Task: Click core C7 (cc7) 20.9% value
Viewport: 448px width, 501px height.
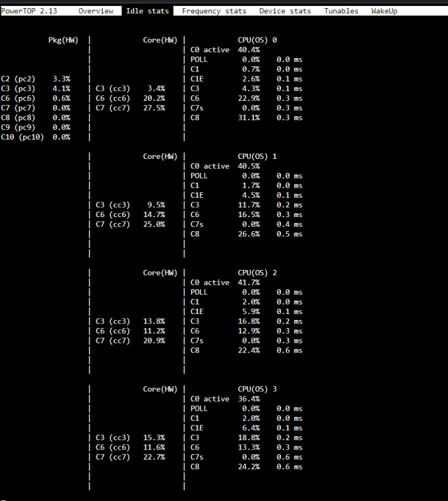Action: 154,341
